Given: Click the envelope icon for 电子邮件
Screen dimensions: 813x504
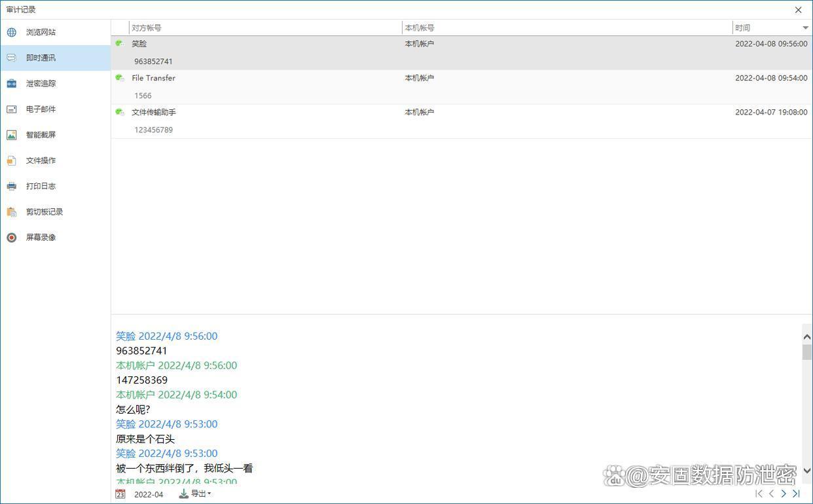Looking at the screenshot, I should (x=11, y=109).
